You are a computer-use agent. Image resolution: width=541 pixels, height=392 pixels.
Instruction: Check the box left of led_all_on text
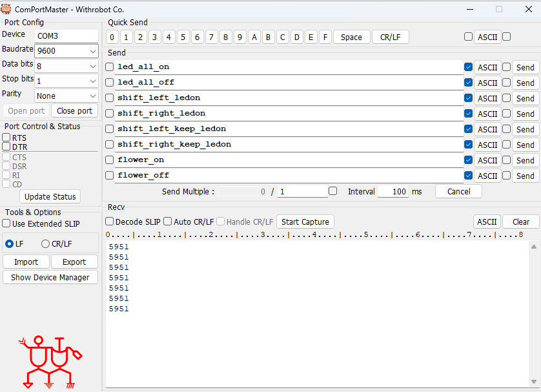109,67
